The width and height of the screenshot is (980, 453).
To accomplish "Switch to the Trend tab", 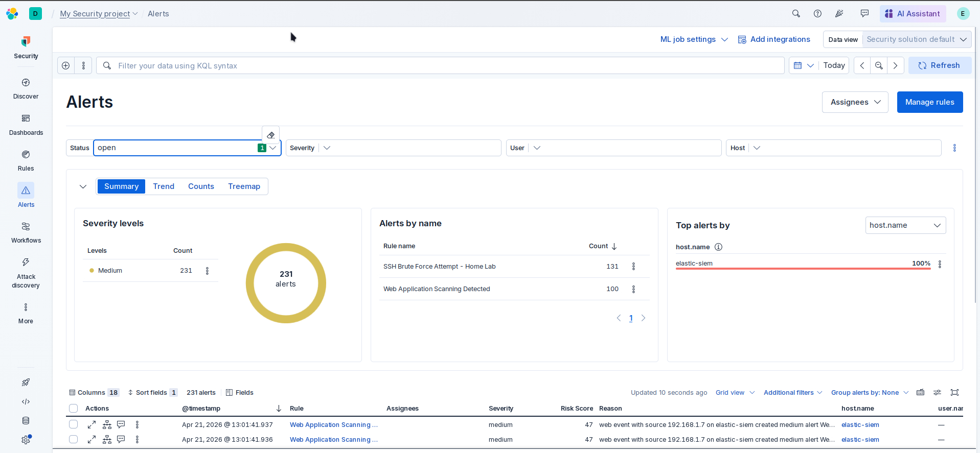I will click(164, 186).
